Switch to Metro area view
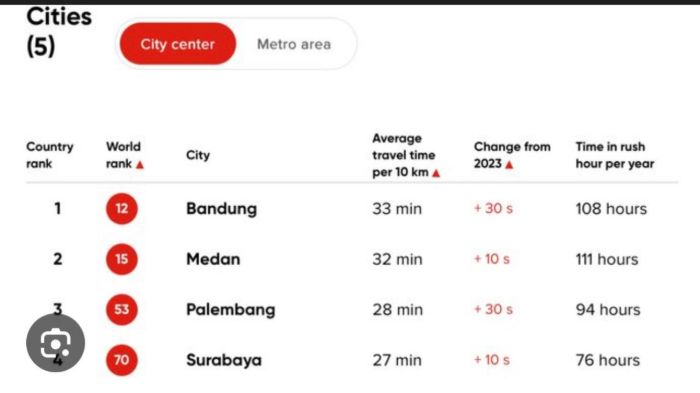The height and width of the screenshot is (393, 700). click(x=294, y=44)
